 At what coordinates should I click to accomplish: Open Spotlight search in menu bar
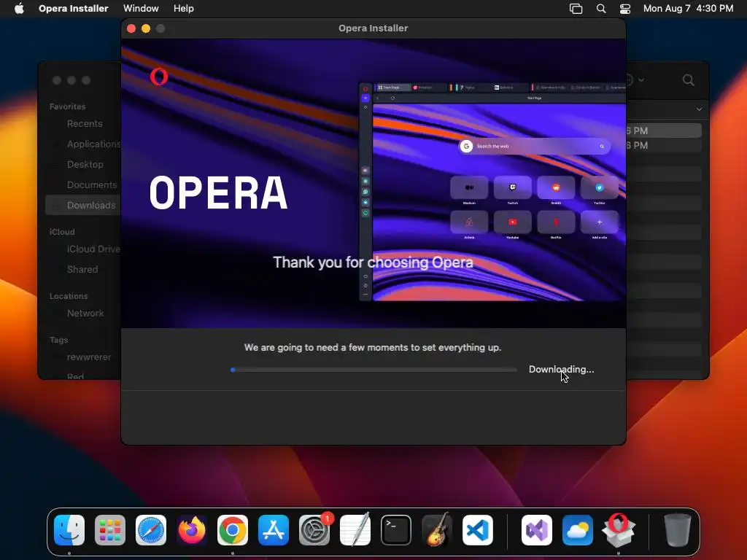[x=601, y=9]
